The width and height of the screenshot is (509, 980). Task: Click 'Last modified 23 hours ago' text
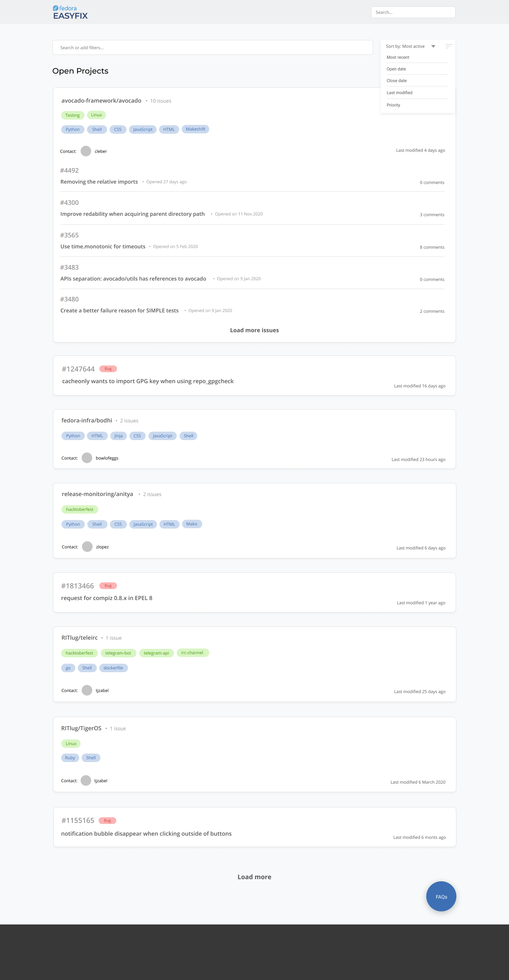418,460
